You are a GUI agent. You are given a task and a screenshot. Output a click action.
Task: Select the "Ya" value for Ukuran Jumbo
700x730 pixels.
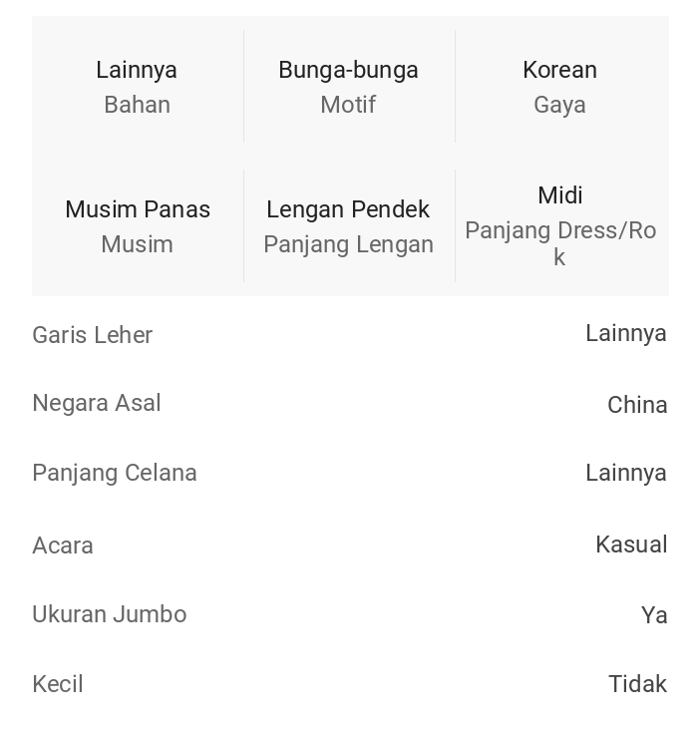(654, 615)
